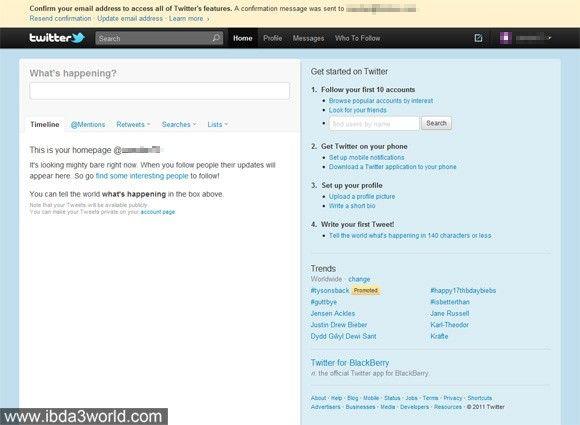The width and height of the screenshot is (580, 425).
Task: Open the Karl-Theodor trend
Action: click(x=449, y=325)
